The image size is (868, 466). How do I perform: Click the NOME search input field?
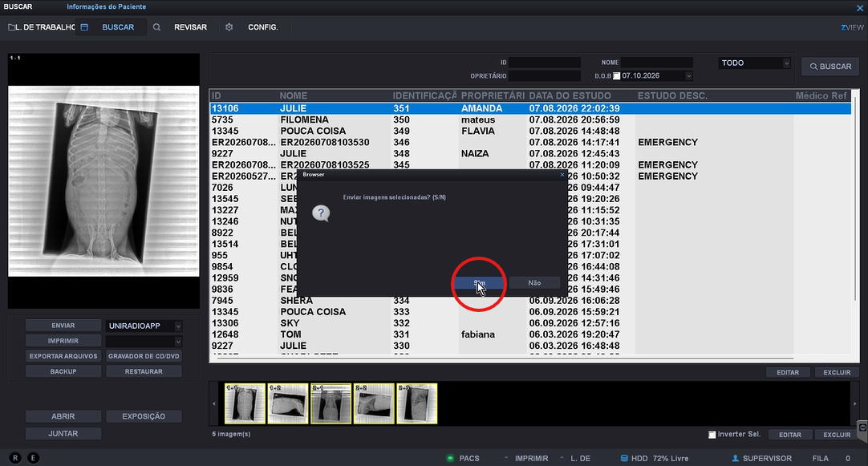pyautogui.click(x=656, y=63)
